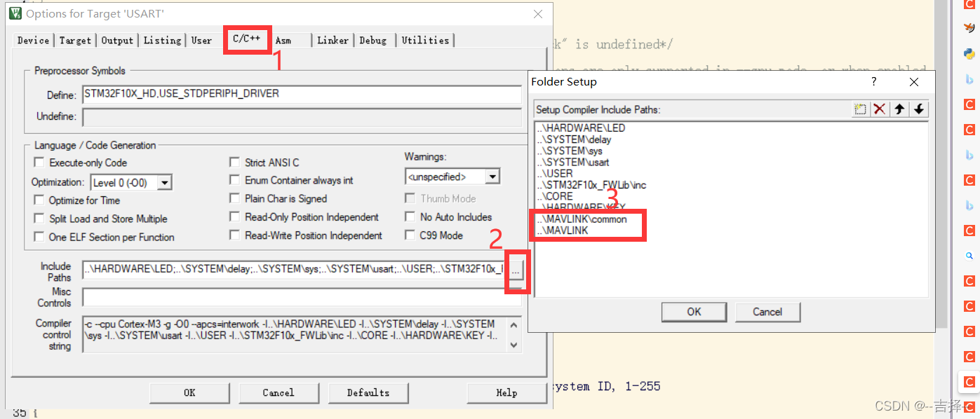Image resolution: width=980 pixels, height=419 pixels.
Task: Enable Strict ANSI C
Action: [234, 163]
